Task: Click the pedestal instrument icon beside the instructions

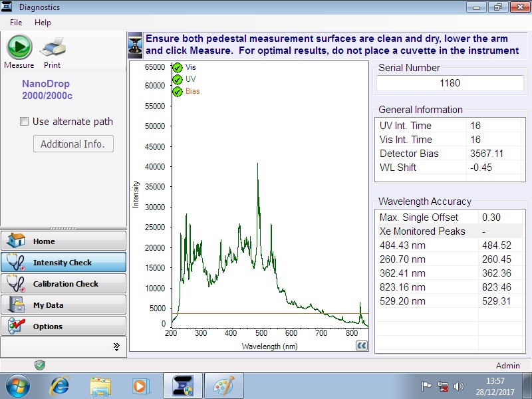Action: coord(135,45)
